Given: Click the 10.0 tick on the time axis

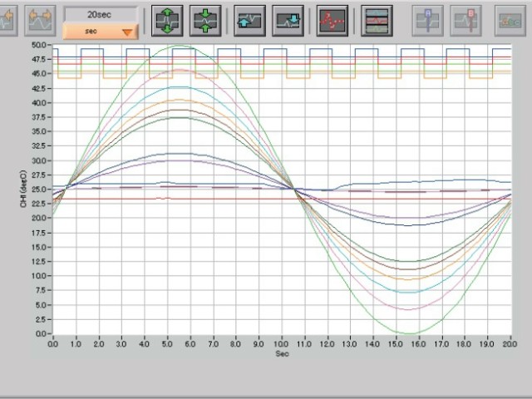Looking at the screenshot, I should 281,342.
